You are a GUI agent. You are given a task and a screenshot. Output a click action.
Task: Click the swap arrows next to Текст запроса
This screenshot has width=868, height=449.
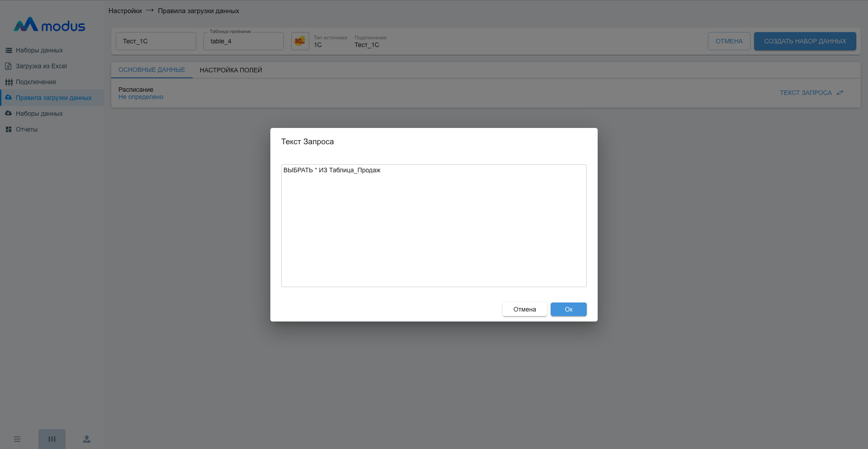(x=840, y=93)
